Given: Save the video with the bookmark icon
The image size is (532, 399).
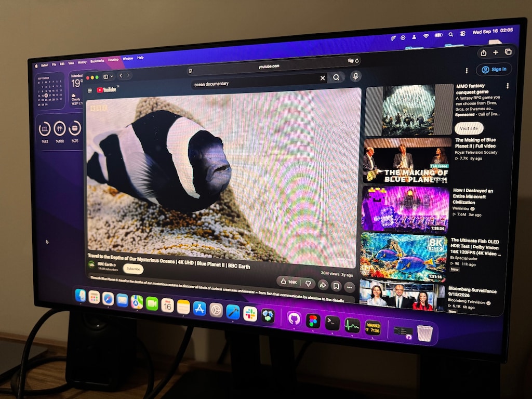Looking at the screenshot, I should coord(336,286).
